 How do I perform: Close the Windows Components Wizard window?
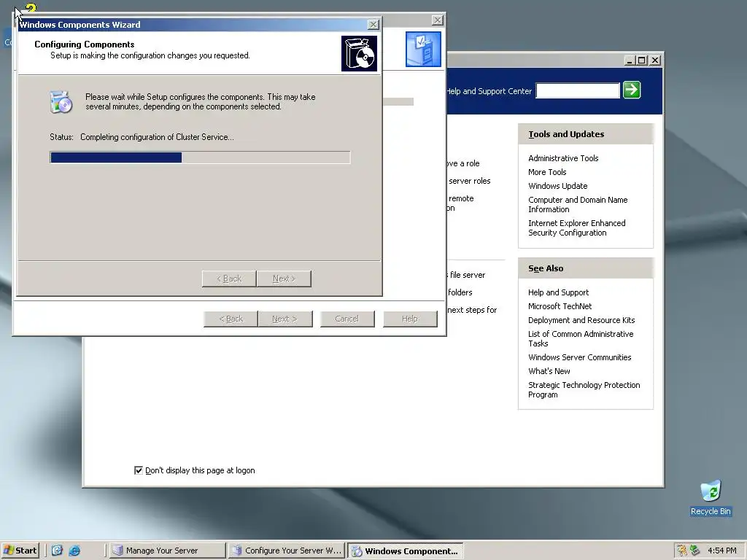(373, 24)
